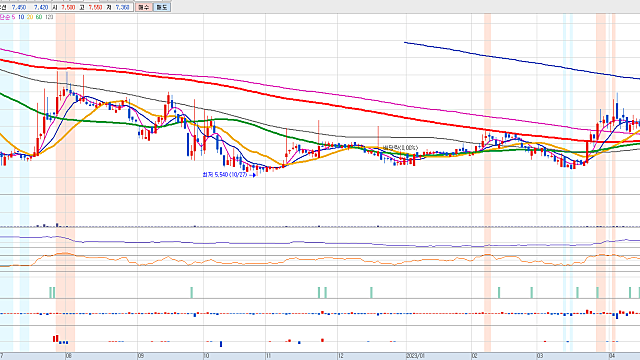Click the 단순 moving average type label
640x360 pixels.
(4, 17)
